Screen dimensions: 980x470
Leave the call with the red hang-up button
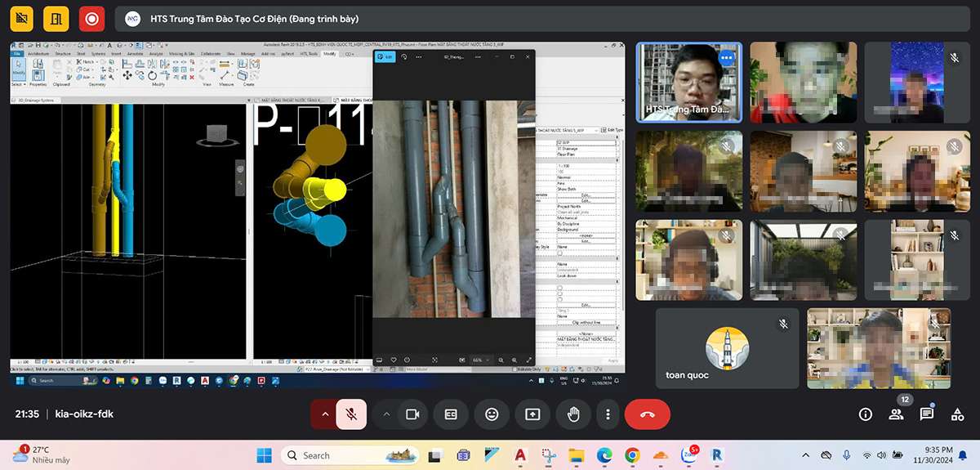(x=648, y=414)
